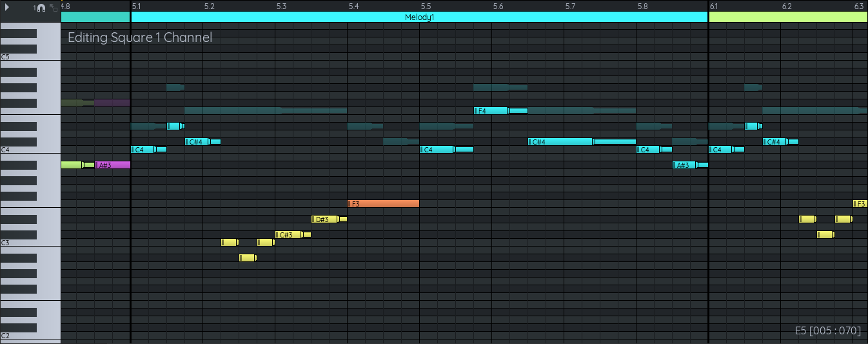This screenshot has height=344, width=868.
Task: Click timeline marker 5.8
Action: coord(642,6)
